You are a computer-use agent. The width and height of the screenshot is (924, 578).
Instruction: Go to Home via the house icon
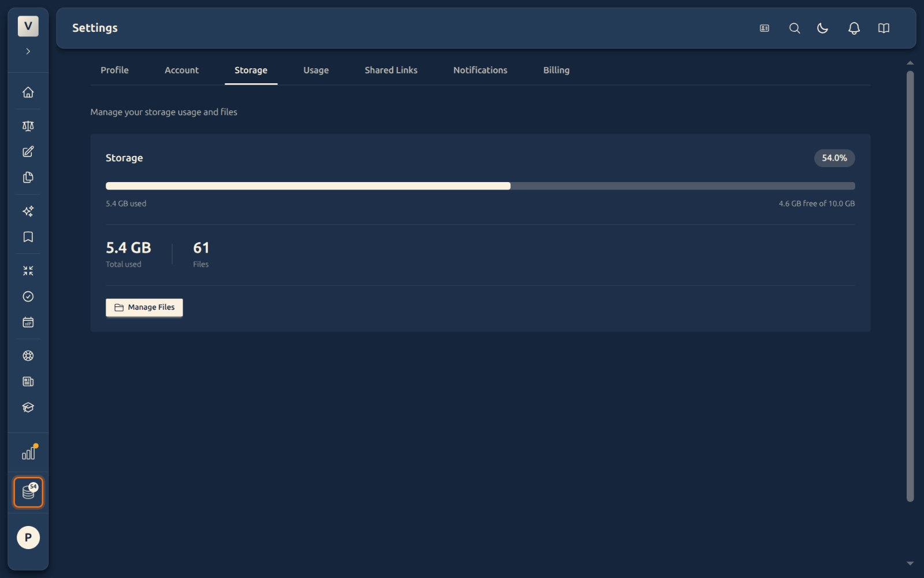28,92
